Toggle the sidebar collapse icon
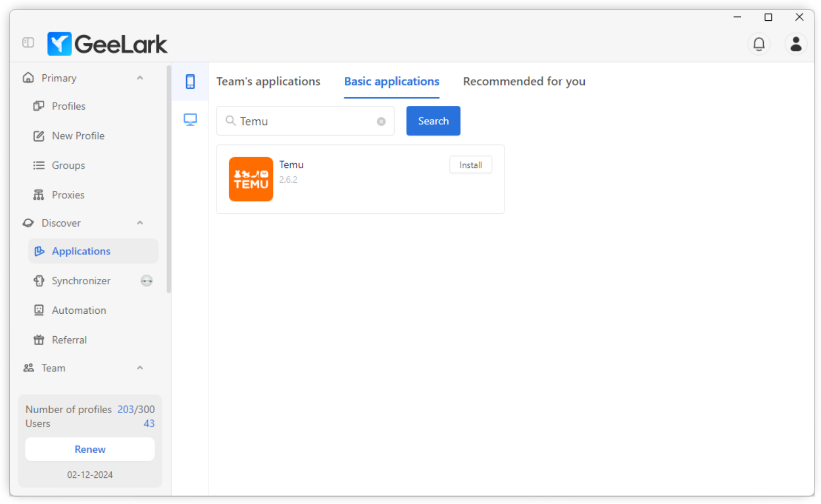Viewport: 821px width, 504px height. [28, 42]
